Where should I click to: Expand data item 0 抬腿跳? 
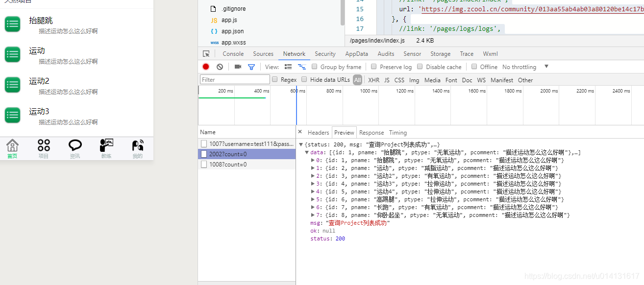pos(313,160)
